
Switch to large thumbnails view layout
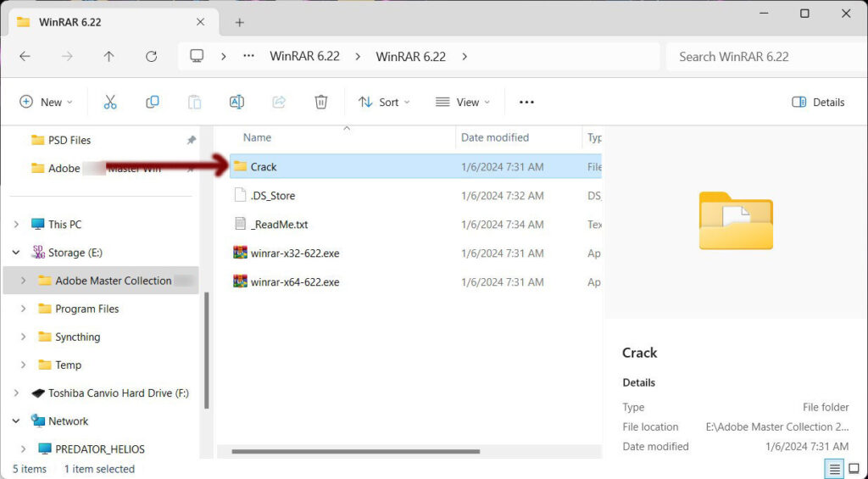854,469
